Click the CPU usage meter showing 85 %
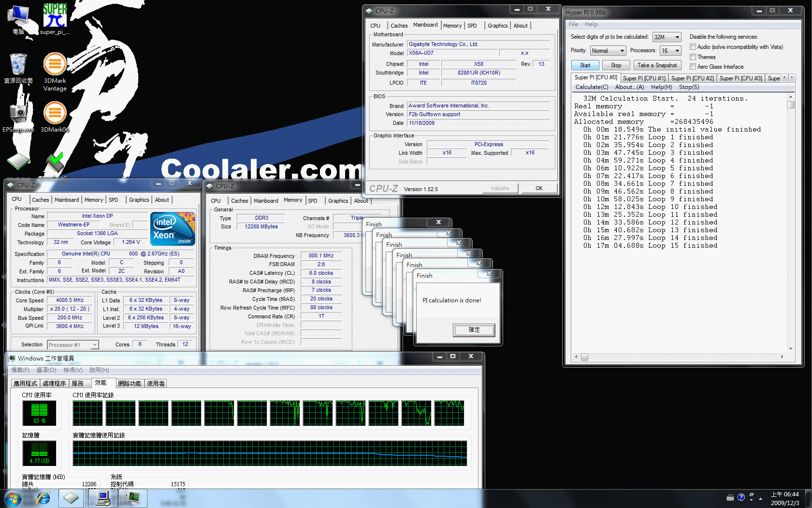Screen dimensions: 812x508 (39, 413)
